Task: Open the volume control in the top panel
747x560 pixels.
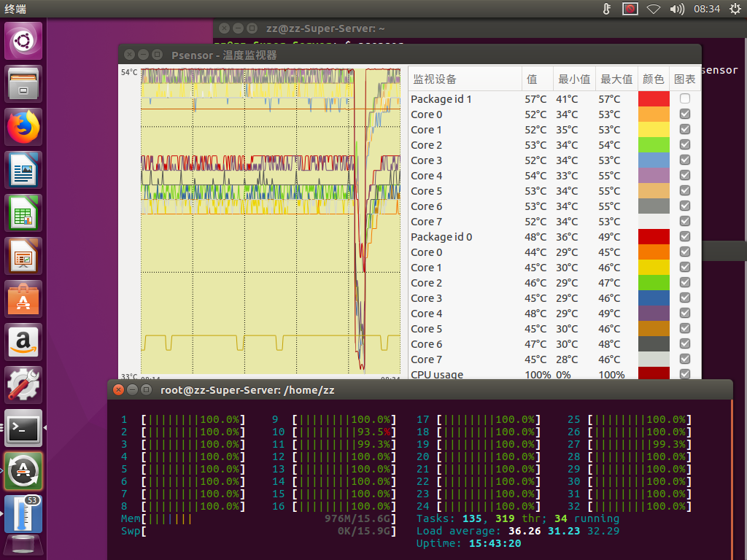Action: pyautogui.click(x=676, y=9)
